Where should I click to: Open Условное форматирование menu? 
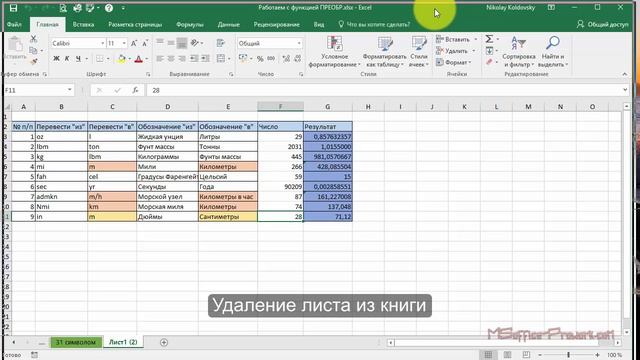[334, 52]
